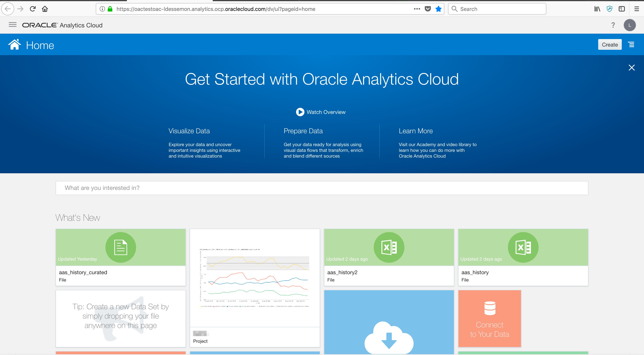
Task: Click Connect to Your Data tile
Action: click(490, 318)
